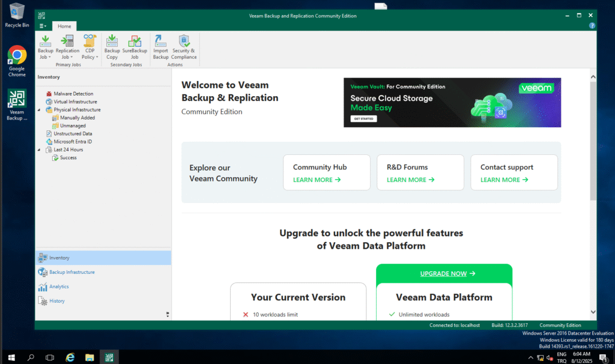Click 'Connected to: localhost' status text
Viewport: 615px width, 364px height.
454,325
